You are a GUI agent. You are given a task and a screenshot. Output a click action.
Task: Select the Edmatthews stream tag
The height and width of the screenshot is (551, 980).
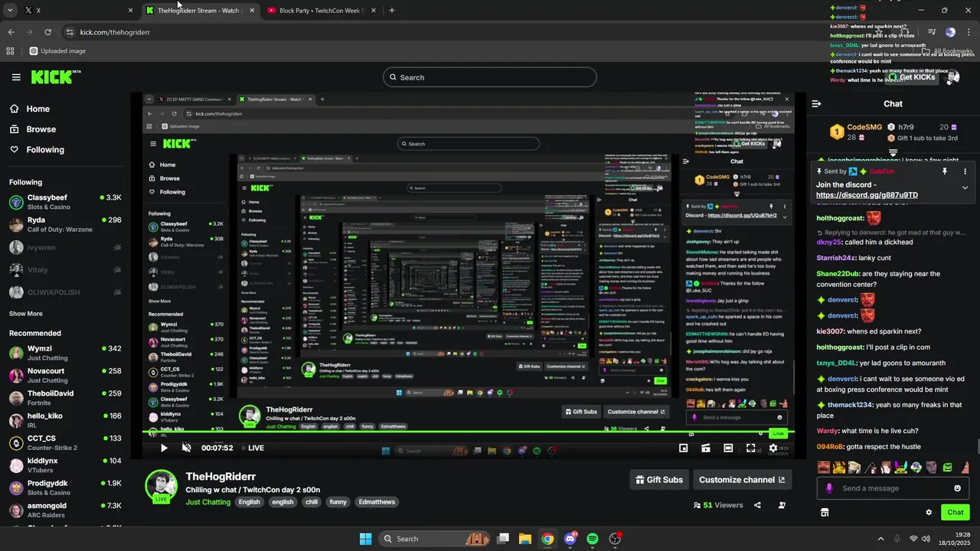(x=377, y=502)
